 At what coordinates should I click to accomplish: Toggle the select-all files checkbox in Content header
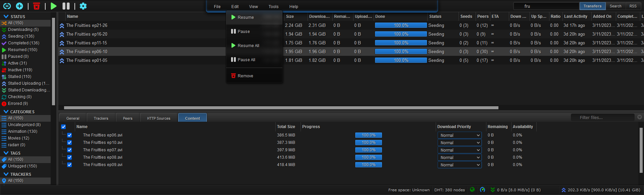point(63,127)
